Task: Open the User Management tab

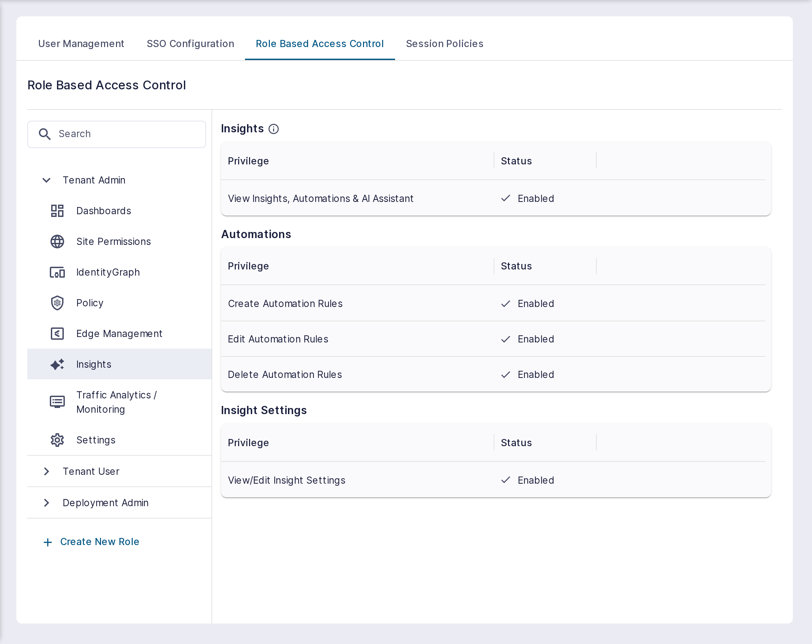Action: pos(81,44)
